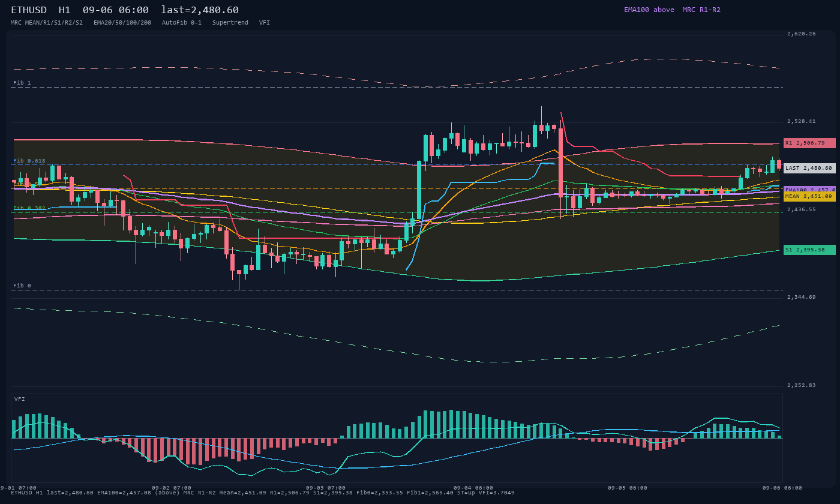Click the 2,252.83 price axis label
This screenshot has width=840, height=504.
pos(802,385)
